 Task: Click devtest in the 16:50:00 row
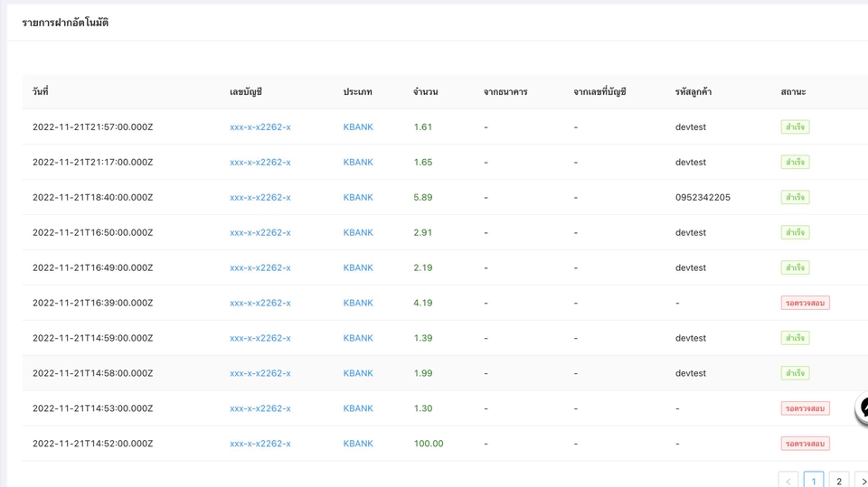pyautogui.click(x=690, y=232)
